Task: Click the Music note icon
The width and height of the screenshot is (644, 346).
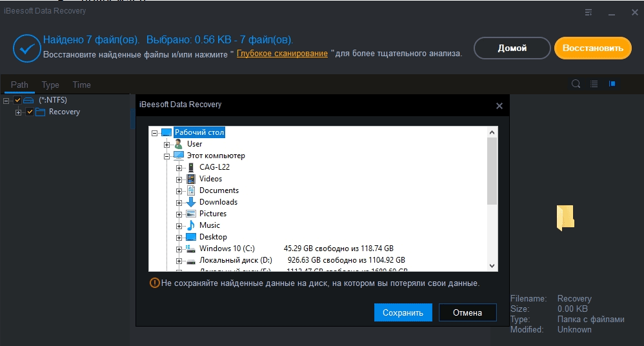Action: tap(190, 225)
